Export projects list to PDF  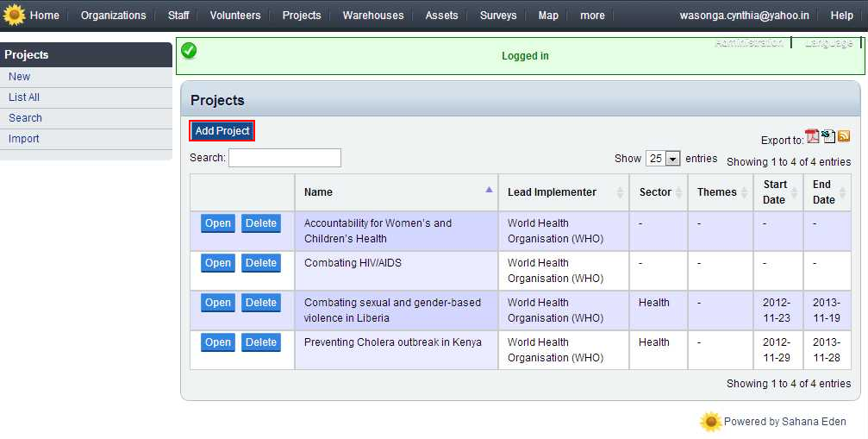click(812, 136)
